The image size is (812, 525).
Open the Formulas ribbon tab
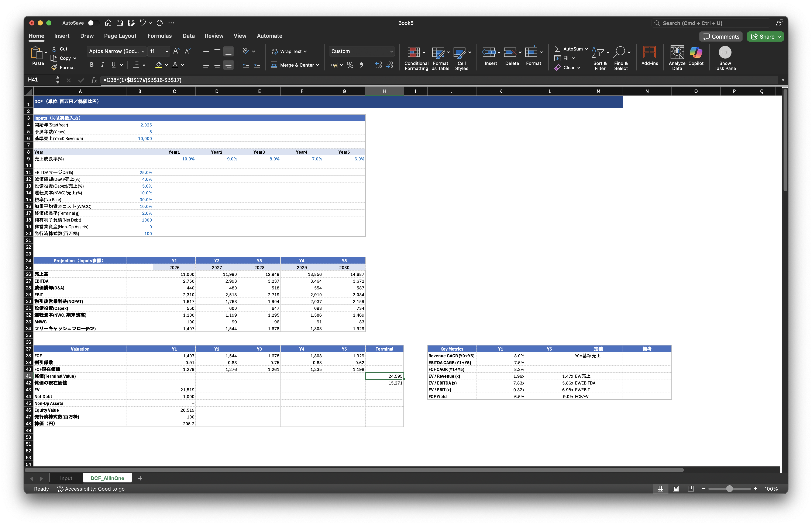pyautogui.click(x=159, y=36)
